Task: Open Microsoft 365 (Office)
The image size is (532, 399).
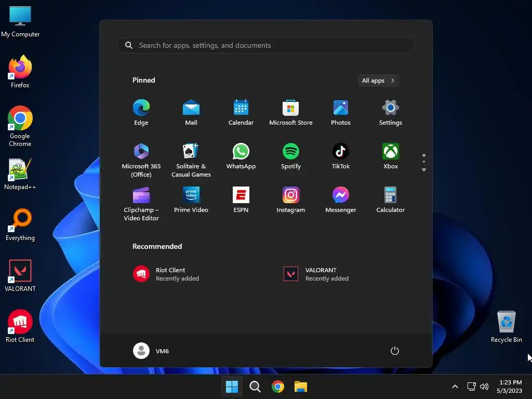Action: (x=141, y=160)
